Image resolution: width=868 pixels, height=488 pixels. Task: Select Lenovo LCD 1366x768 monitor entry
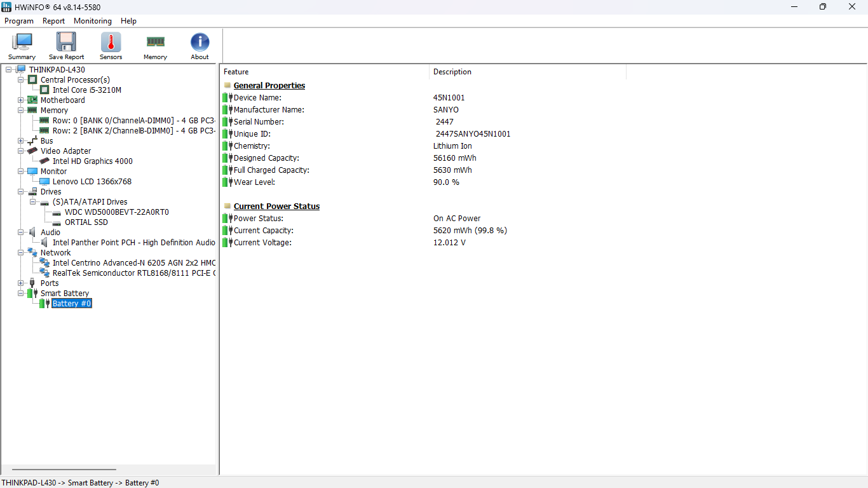pos(92,181)
